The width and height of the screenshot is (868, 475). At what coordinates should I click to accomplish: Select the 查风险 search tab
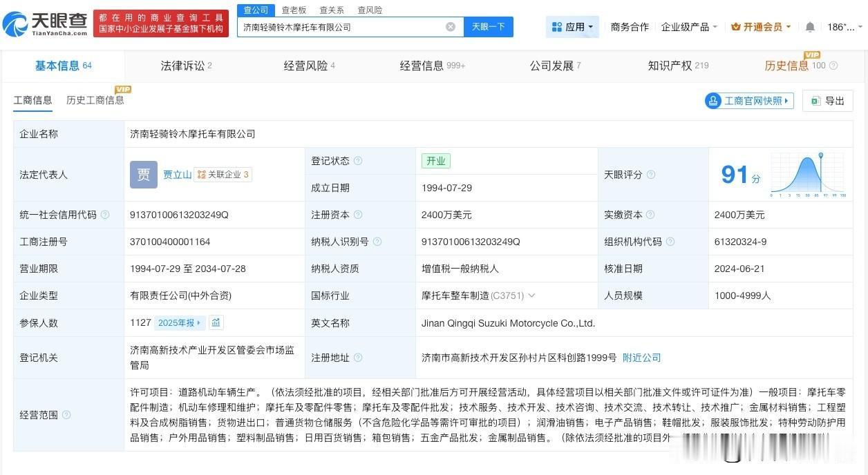click(370, 10)
